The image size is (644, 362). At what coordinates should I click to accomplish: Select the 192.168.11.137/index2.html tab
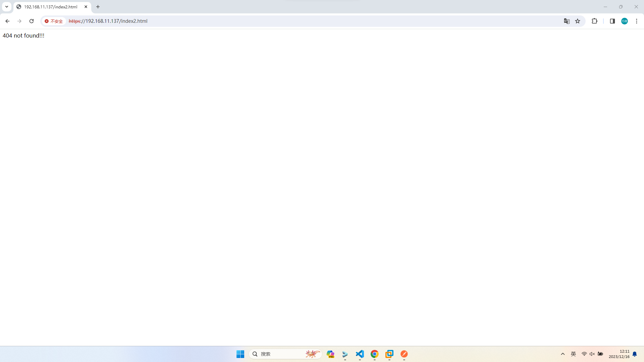pos(50,7)
